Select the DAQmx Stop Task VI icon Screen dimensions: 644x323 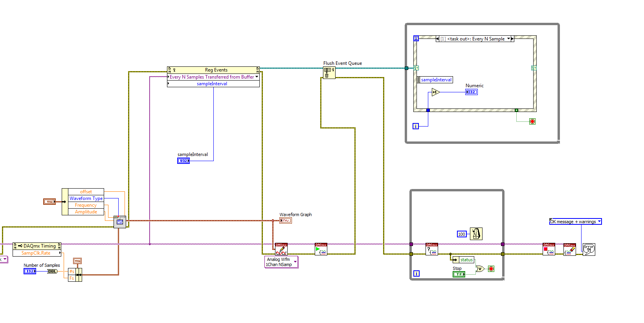tap(549, 249)
